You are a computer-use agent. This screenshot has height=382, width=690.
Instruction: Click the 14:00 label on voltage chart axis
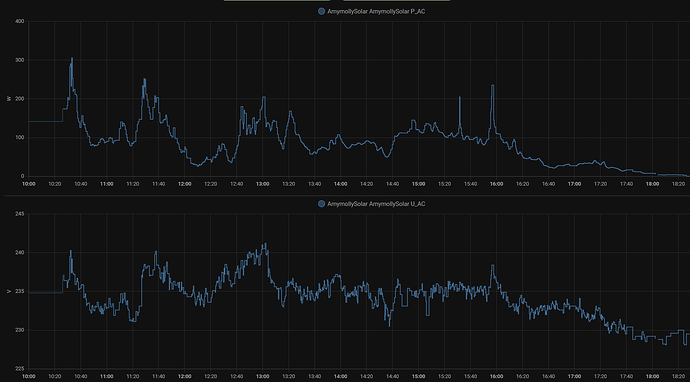(340, 376)
